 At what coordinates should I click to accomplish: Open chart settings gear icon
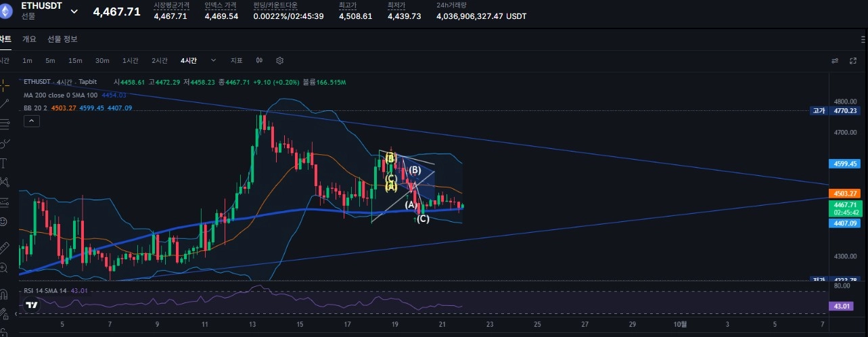[280, 60]
